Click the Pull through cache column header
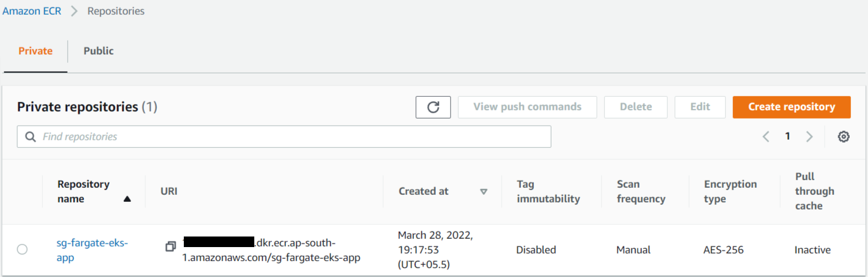Image resolution: width=868 pixels, height=277 pixels. click(x=815, y=191)
